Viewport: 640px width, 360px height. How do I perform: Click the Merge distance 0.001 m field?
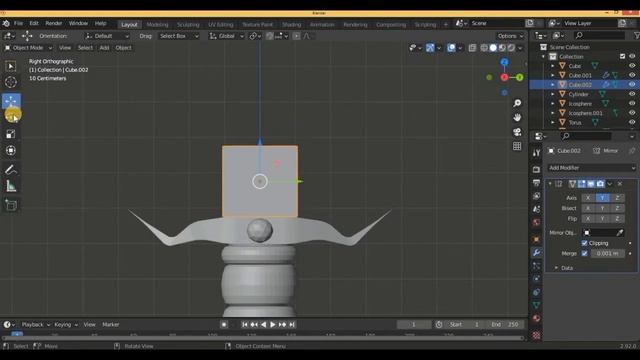click(x=607, y=253)
